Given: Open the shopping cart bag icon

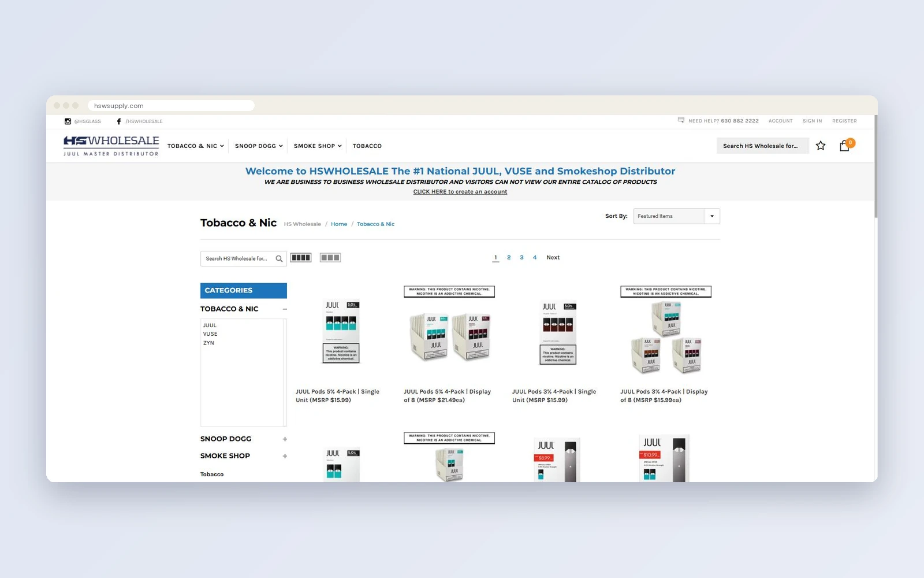Looking at the screenshot, I should 845,146.
